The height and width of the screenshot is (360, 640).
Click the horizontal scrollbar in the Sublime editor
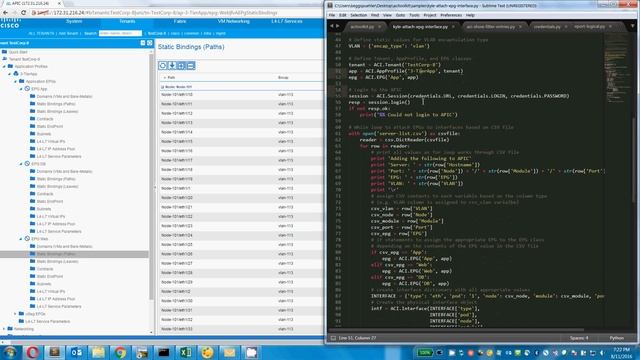455,329
